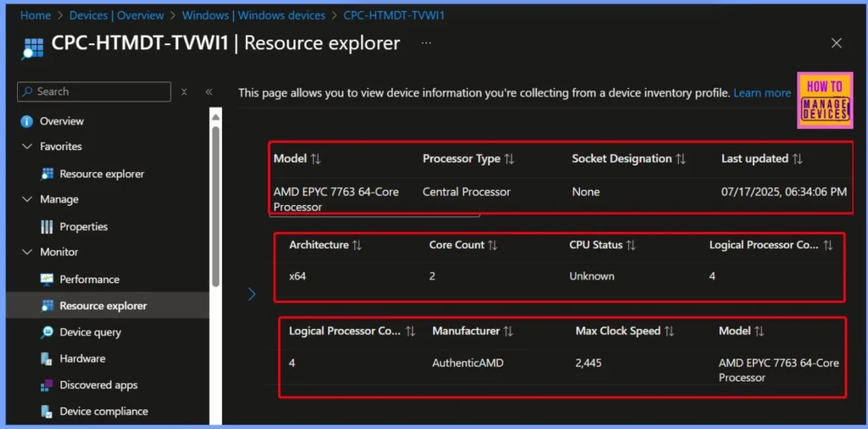Close the Resource explorer pane
The height and width of the screenshot is (429, 868).
[x=837, y=43]
